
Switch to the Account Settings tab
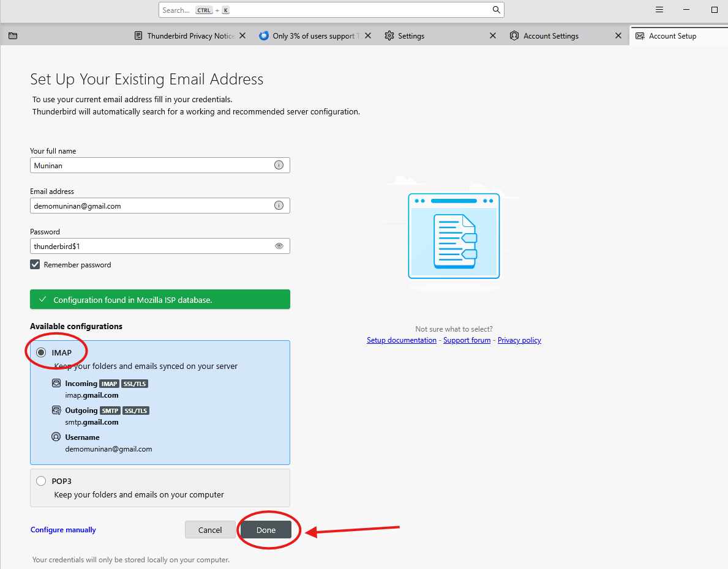click(566, 35)
